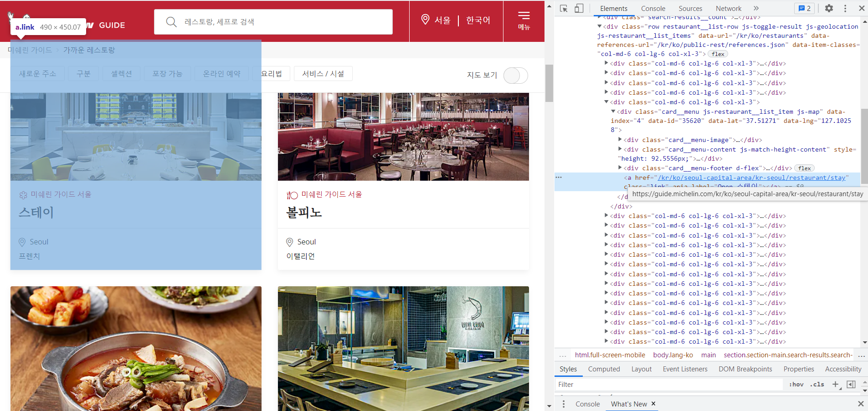This screenshot has width=868, height=411.
Task: Follow the restaurant/stay href link in DOM
Action: pos(751,178)
